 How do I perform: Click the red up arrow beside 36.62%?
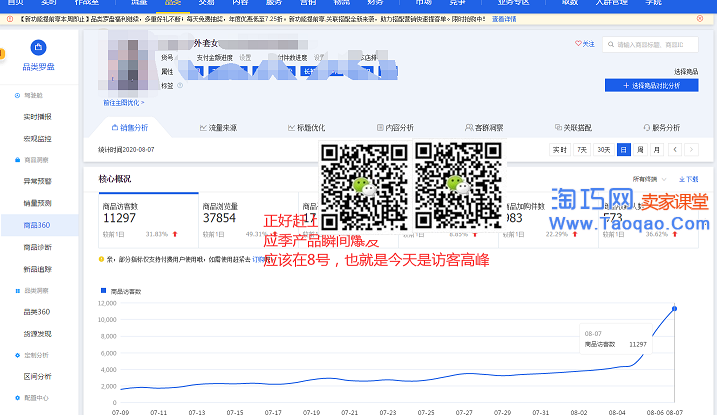tap(674, 234)
